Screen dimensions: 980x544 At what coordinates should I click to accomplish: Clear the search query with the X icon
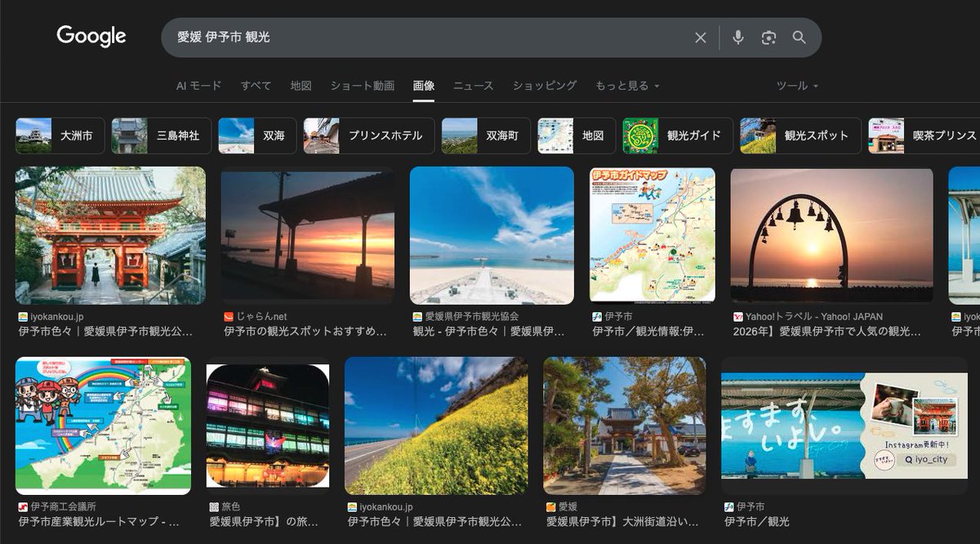(x=701, y=37)
